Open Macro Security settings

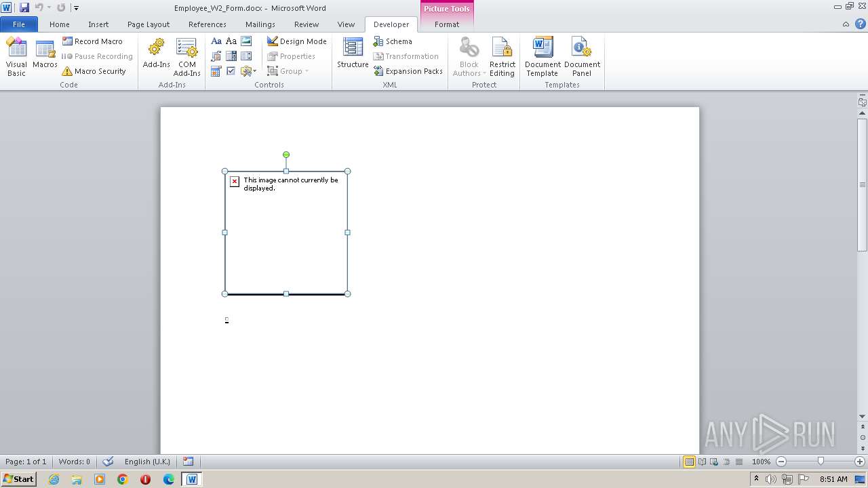click(x=94, y=71)
